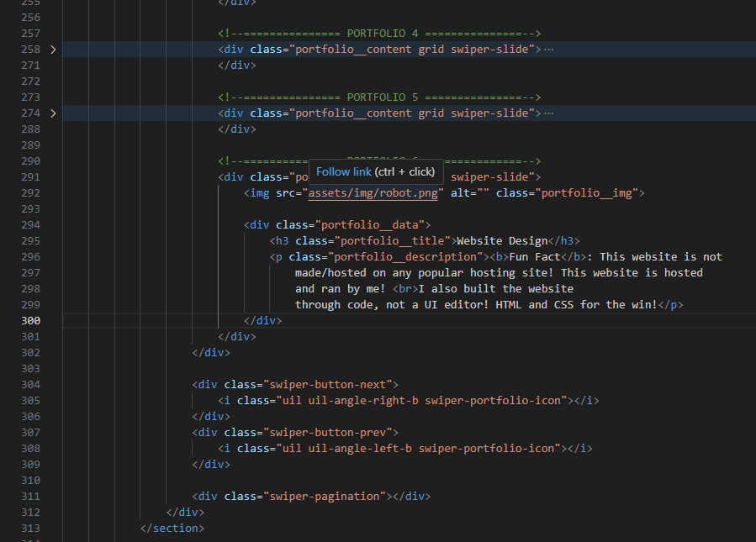Expand the folded block at line 274

[x=53, y=113]
